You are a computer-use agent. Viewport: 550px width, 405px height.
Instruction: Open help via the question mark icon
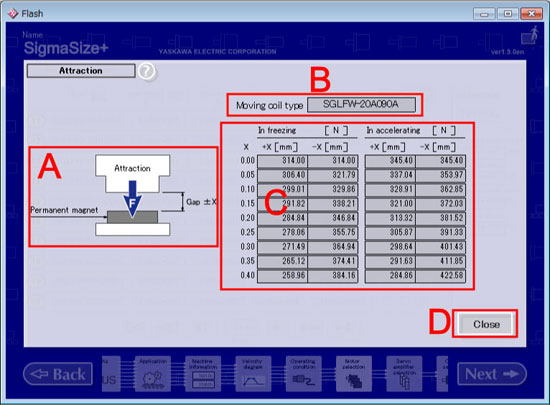tap(147, 71)
